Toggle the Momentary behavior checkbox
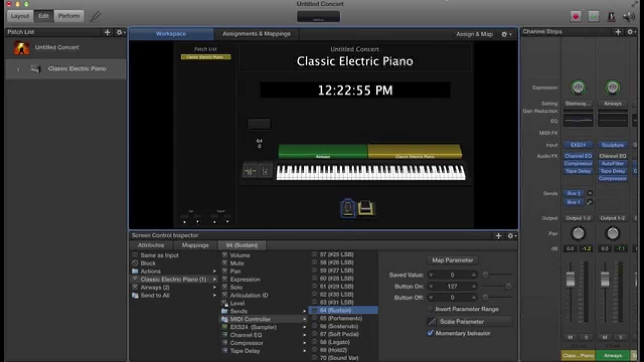The width and height of the screenshot is (644, 362). point(430,333)
